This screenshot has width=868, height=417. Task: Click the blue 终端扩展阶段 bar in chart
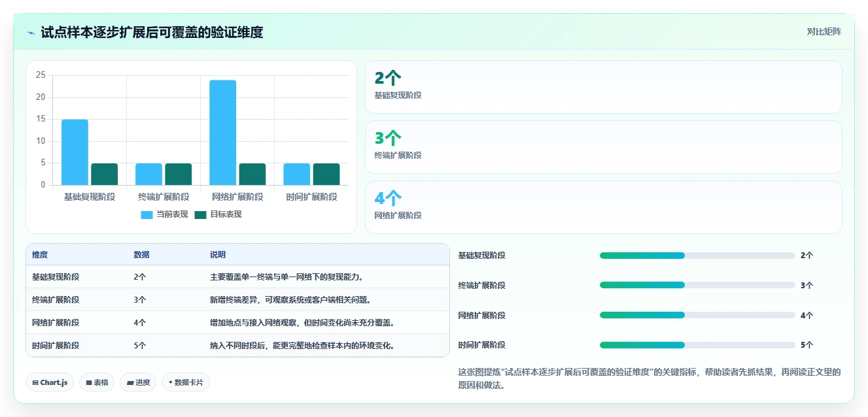[x=148, y=174]
